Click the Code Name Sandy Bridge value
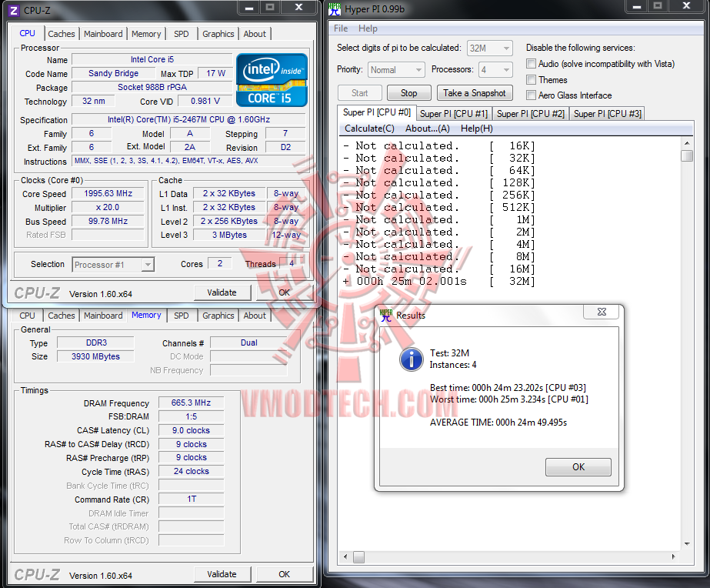 click(113, 73)
